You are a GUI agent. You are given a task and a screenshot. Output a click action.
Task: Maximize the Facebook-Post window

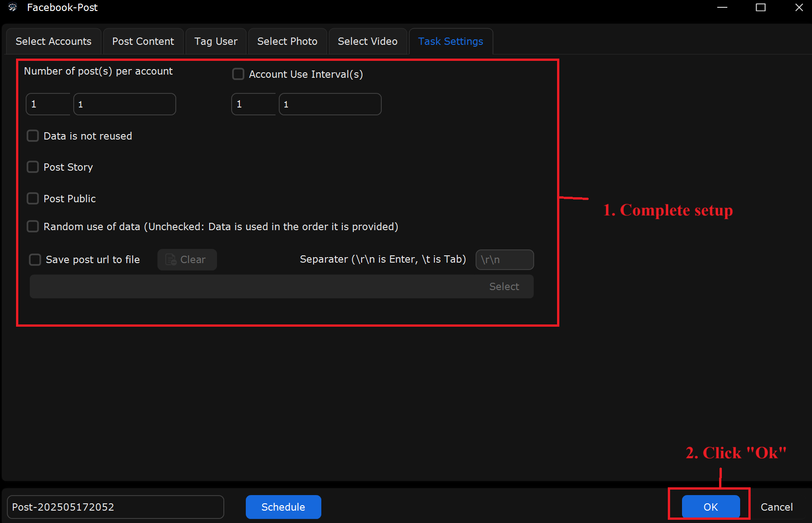(761, 7)
